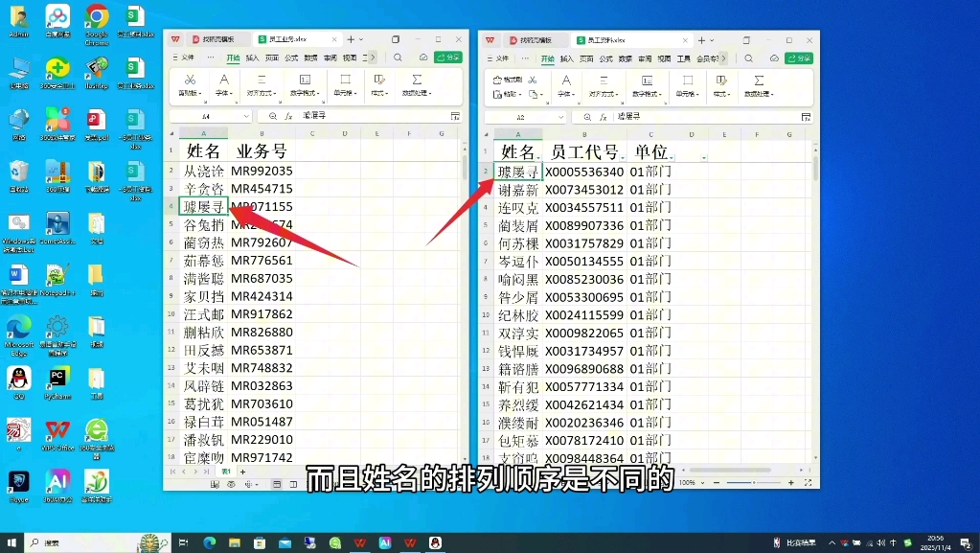The height and width of the screenshot is (553, 980).
Task: Open the search magnifier in the ribbon
Action: coord(397,58)
